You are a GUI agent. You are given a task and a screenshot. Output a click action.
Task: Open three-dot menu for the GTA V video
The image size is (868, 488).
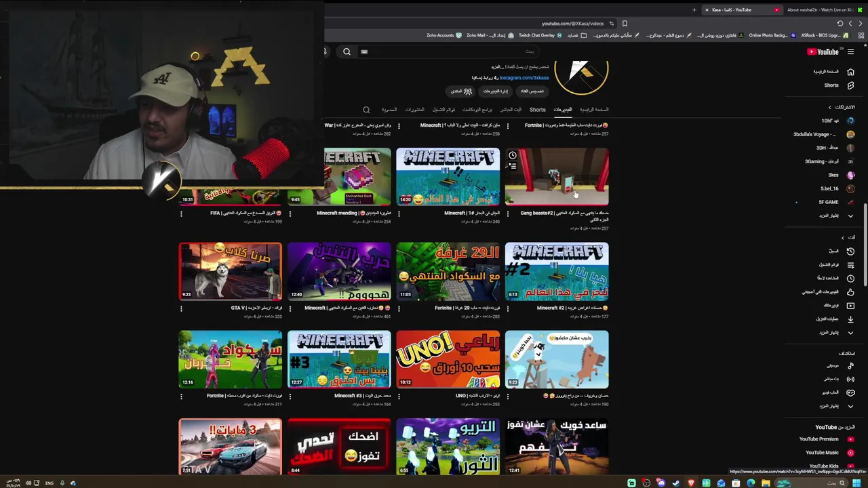[x=181, y=308]
